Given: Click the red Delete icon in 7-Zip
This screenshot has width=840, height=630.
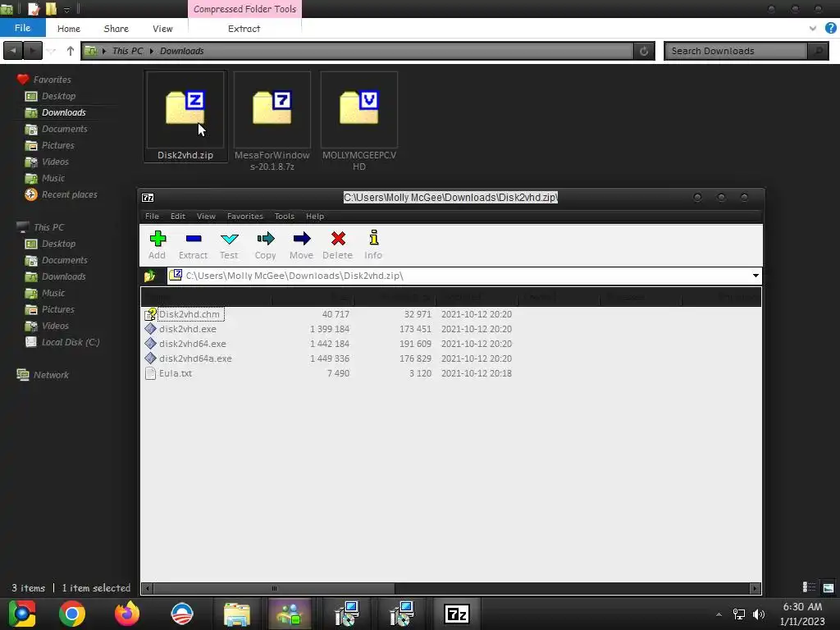Looking at the screenshot, I should click(x=338, y=239).
